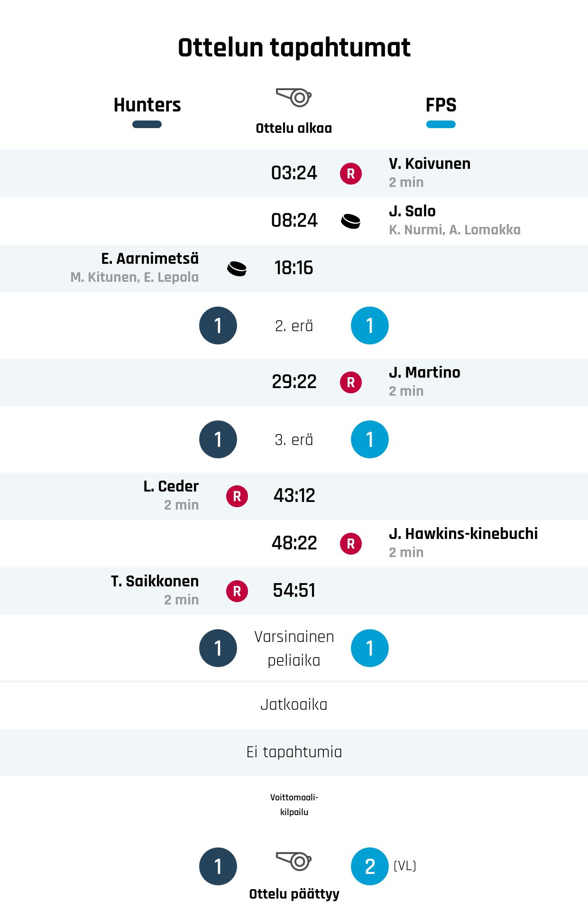Viewport: 588px width, 910px height.
Task: Click player name E. Aarnimetsä
Action: [x=150, y=259]
